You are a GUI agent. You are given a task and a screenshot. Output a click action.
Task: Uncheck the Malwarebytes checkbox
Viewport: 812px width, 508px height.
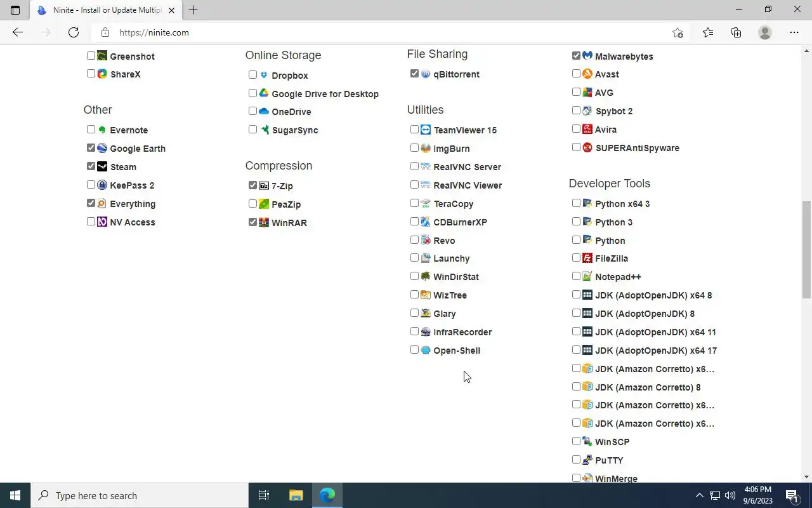tap(576, 55)
